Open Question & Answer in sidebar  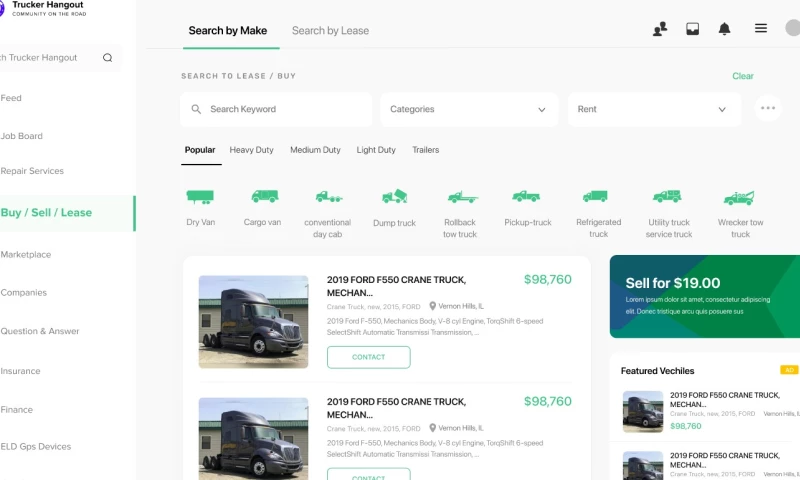coord(40,331)
